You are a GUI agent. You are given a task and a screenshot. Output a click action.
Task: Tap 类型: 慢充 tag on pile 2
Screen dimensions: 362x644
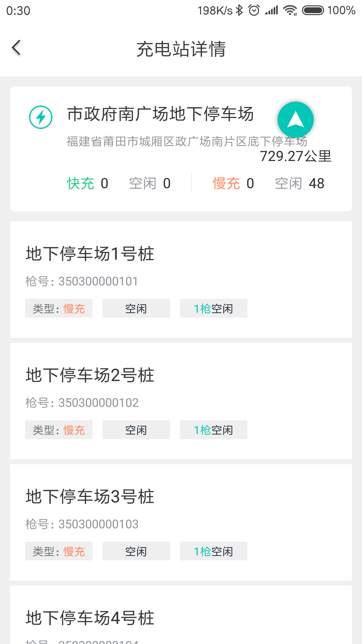coord(59,430)
